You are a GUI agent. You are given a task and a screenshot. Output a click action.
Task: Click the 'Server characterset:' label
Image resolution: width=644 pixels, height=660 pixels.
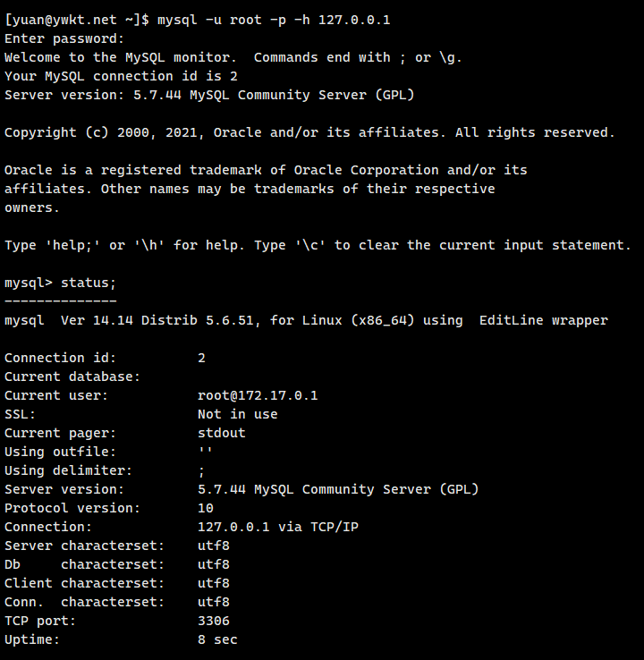[84, 546]
